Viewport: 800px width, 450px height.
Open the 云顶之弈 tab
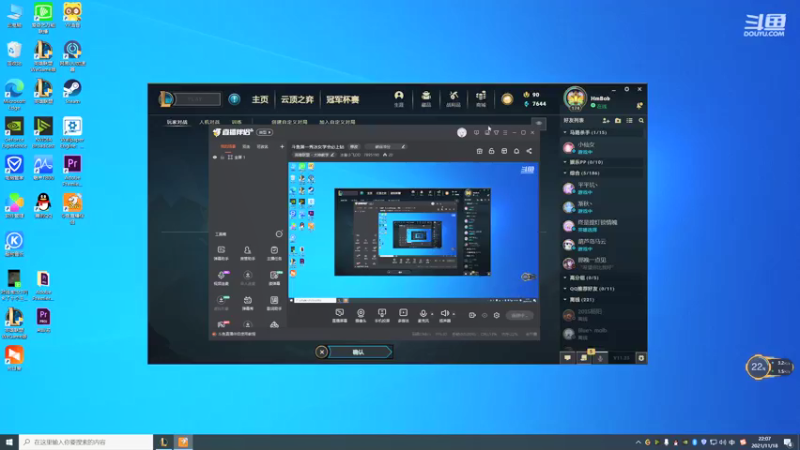point(297,99)
